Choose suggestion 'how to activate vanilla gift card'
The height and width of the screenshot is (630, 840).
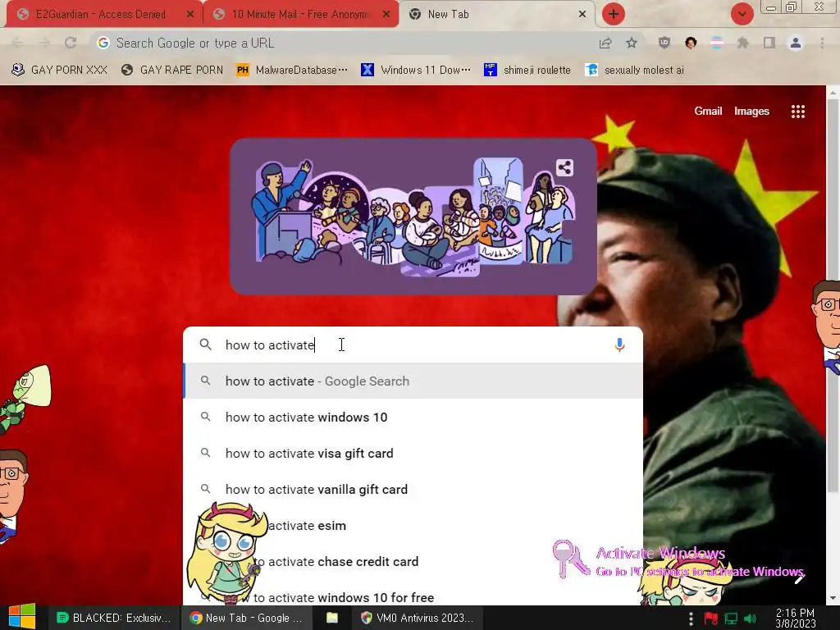coord(413,489)
